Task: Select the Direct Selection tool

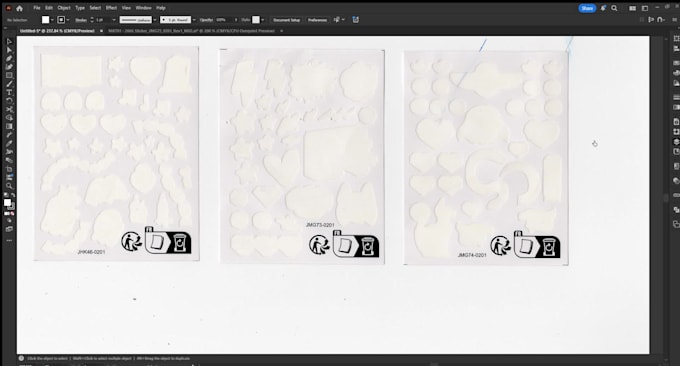Action: (x=9, y=50)
